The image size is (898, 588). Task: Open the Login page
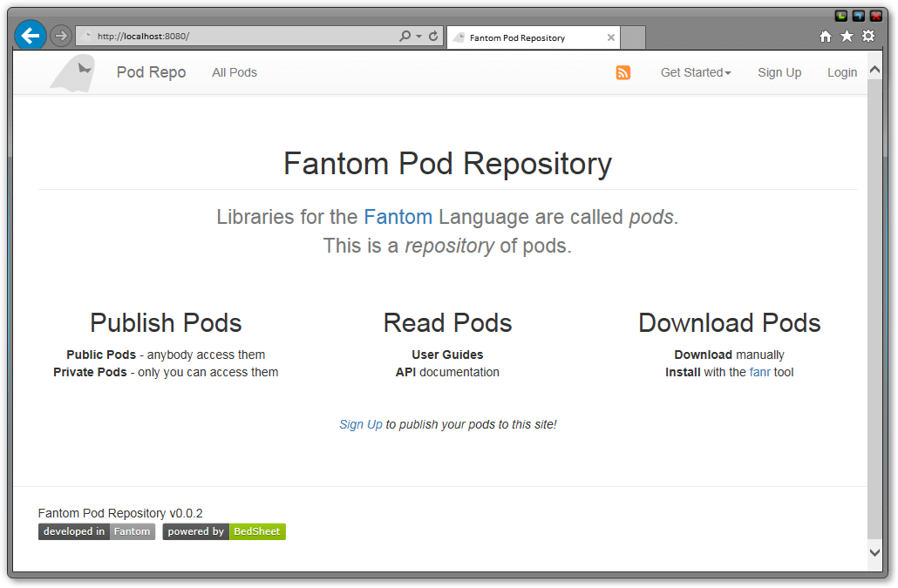coord(842,72)
